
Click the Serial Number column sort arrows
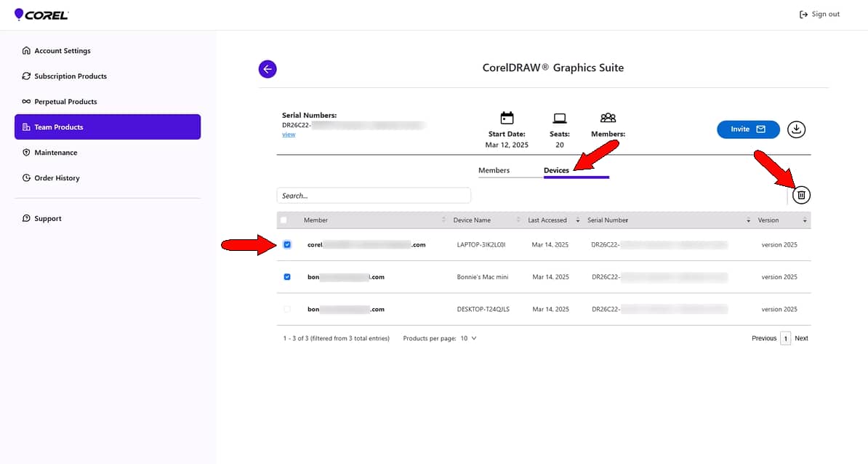pyautogui.click(x=749, y=220)
